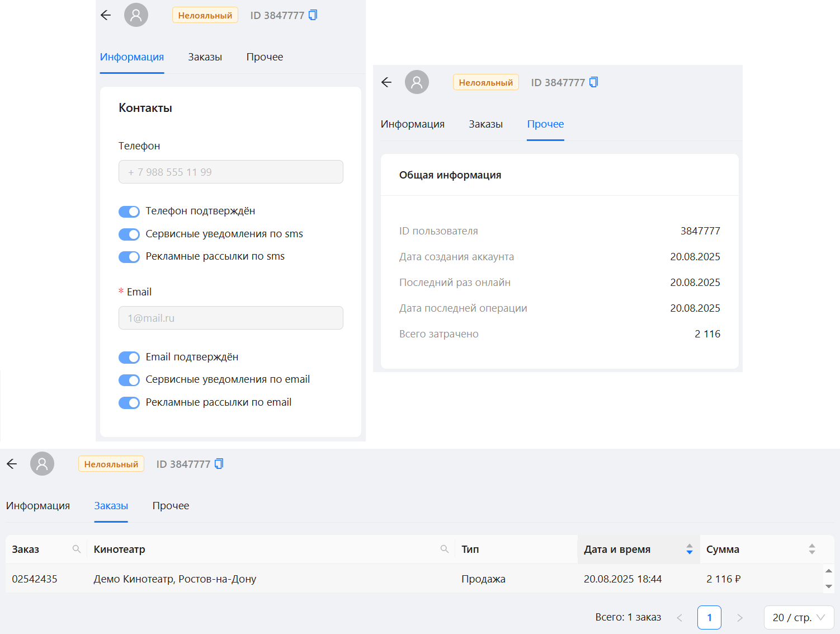The image size is (840, 634).
Task: Select Прочее tab in the Общая информация panel
Action: [545, 124]
